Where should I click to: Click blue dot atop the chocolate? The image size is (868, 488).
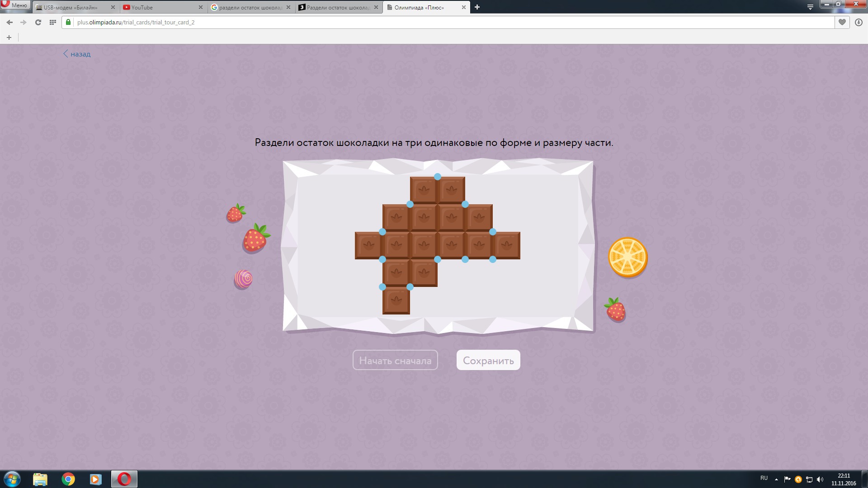[437, 177]
